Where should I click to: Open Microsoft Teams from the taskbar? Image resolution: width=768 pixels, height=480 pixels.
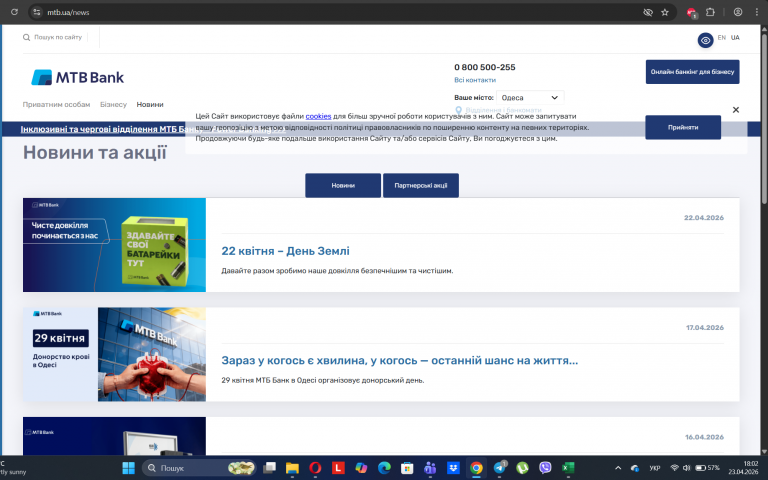pyautogui.click(x=430, y=468)
